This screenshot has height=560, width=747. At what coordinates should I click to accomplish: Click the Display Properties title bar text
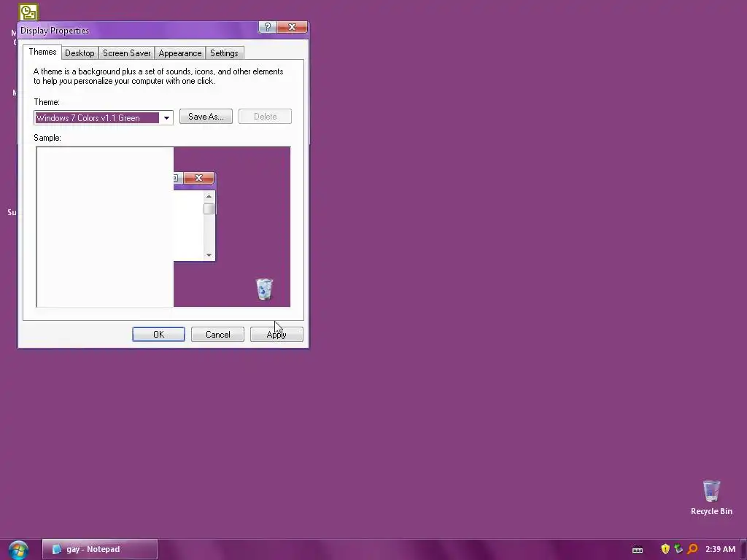point(55,31)
